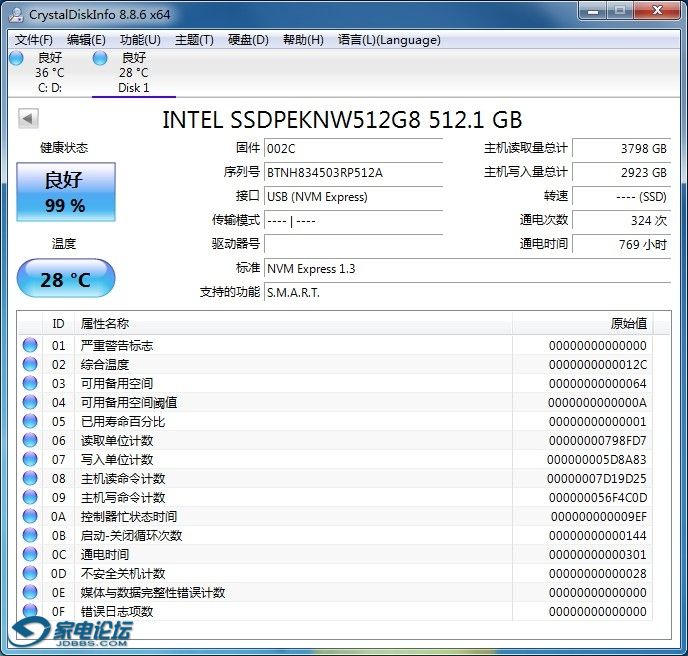This screenshot has width=688, height=656.
Task: Click the status orb for row 08
Action: pyautogui.click(x=30, y=478)
